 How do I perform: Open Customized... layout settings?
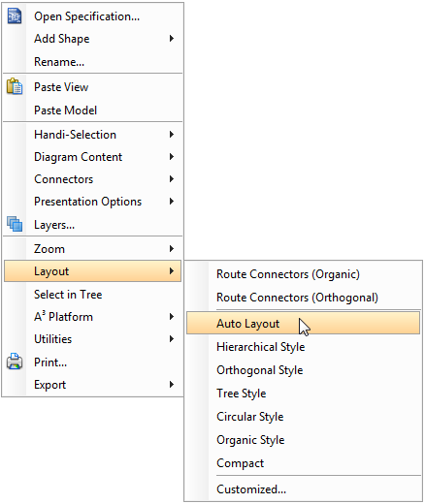[x=303, y=489]
